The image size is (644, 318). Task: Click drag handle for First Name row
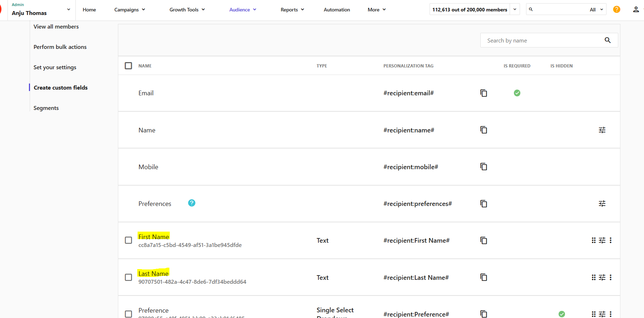coord(594,240)
